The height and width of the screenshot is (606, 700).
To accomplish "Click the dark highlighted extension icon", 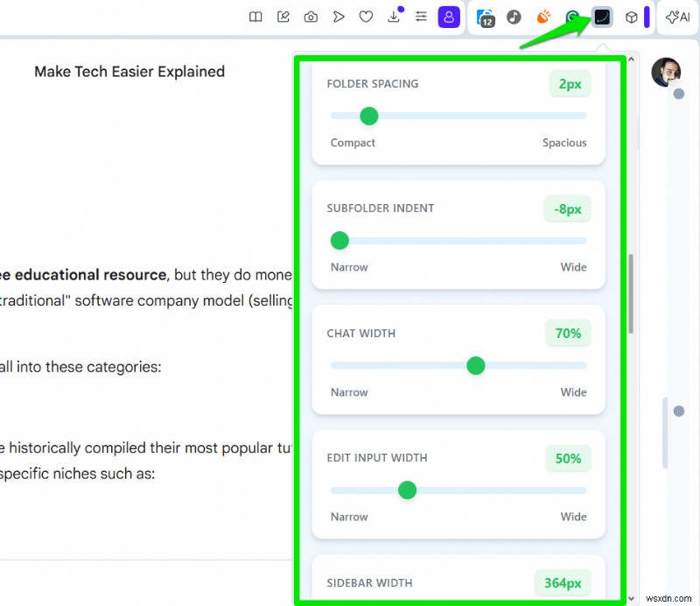I will [x=602, y=18].
